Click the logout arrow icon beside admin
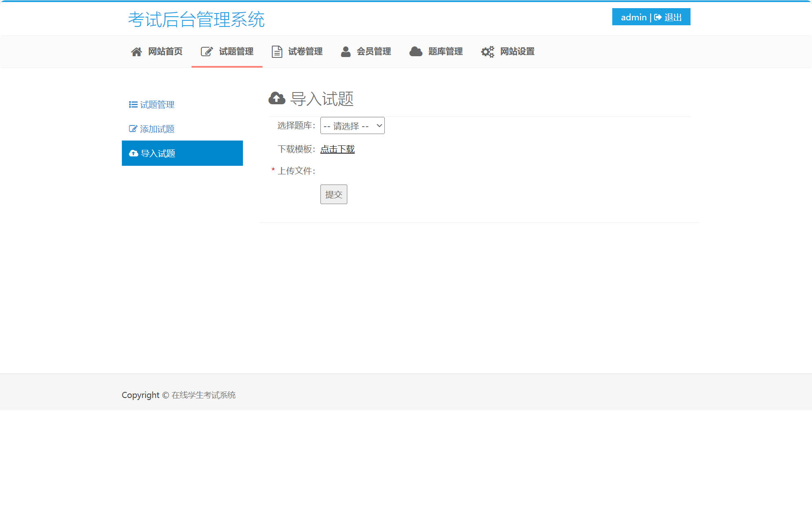 (x=658, y=17)
